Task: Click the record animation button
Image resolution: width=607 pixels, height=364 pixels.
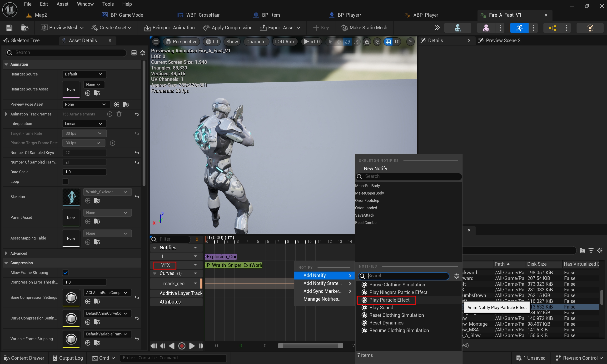Action: [x=182, y=346]
